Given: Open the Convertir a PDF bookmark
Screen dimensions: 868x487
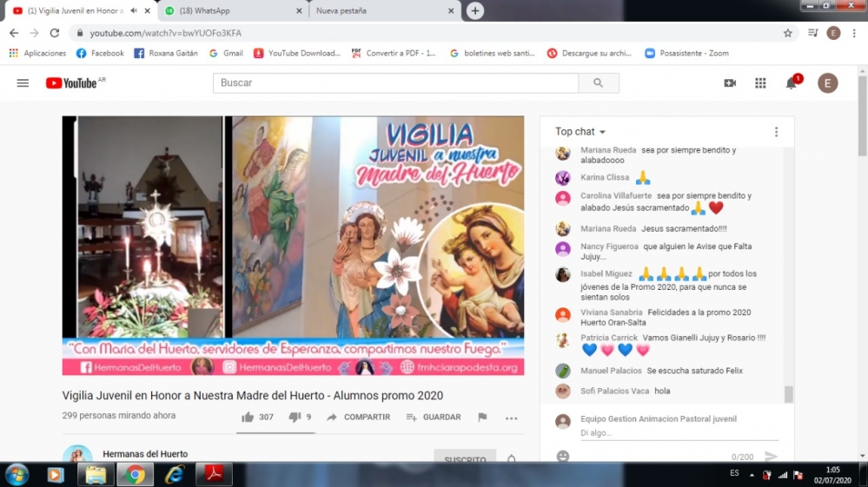Looking at the screenshot, I should point(394,53).
